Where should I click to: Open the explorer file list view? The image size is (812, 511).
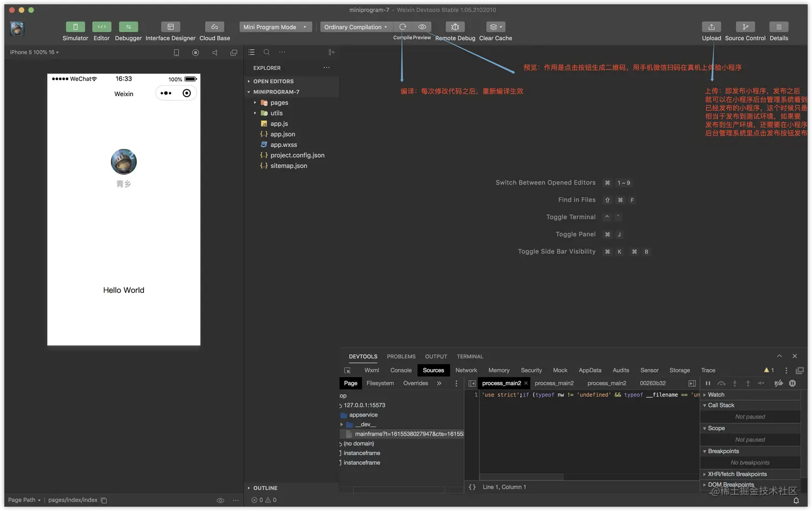pos(251,52)
